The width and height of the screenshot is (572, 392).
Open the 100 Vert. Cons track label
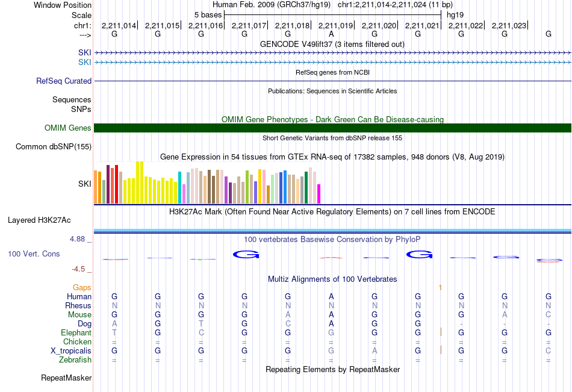point(34,254)
